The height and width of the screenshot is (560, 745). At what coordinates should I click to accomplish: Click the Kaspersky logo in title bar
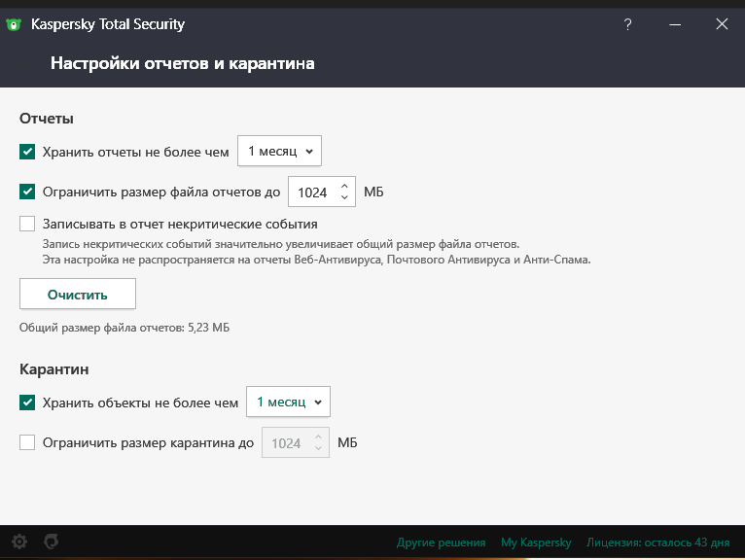(x=14, y=24)
